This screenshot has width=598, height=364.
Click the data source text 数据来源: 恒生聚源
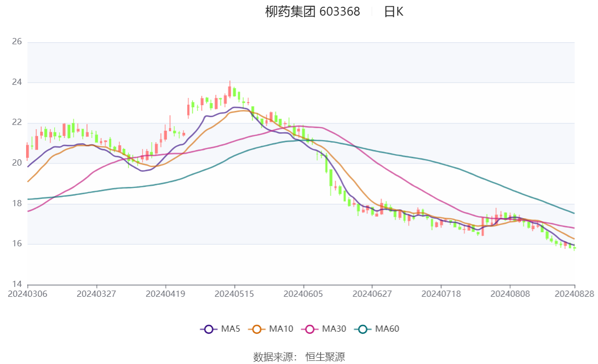click(299, 357)
